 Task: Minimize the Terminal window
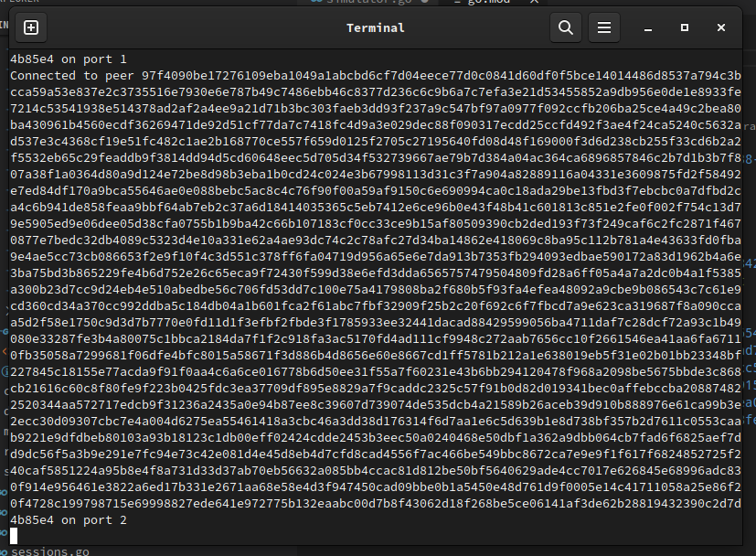click(648, 28)
